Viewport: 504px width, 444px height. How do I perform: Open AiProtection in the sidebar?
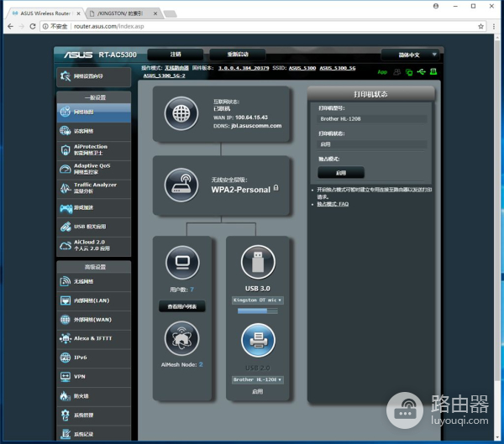[94, 149]
